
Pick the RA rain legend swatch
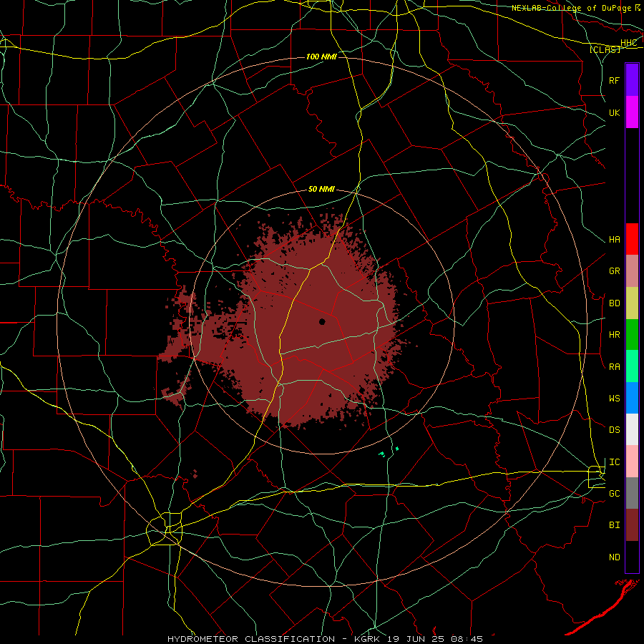632,366
